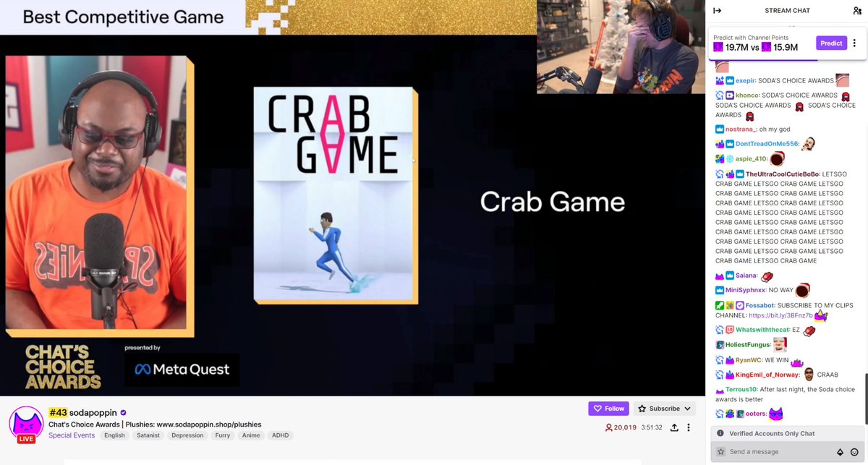The image size is (868, 465).
Task: Click the emote in DontTreadOnMe556's message
Action: [x=809, y=143]
